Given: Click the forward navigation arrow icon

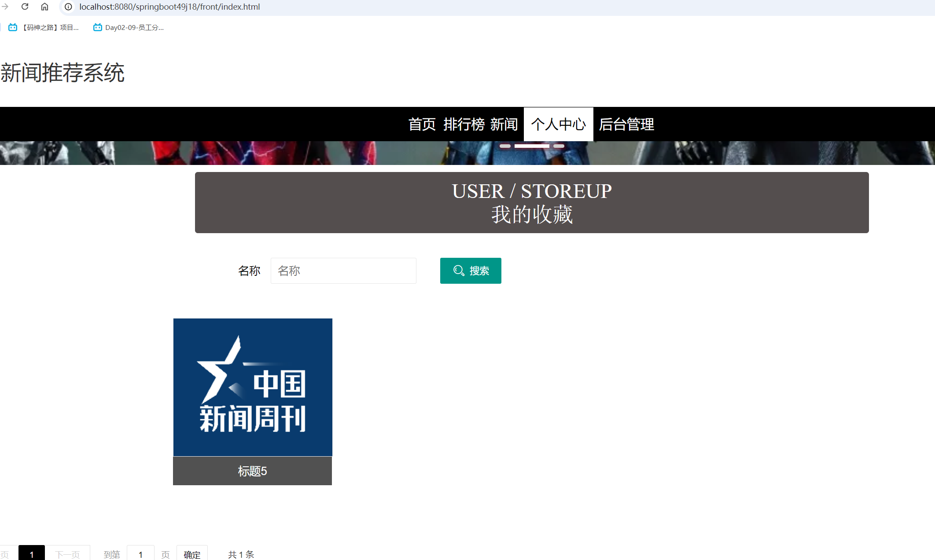Looking at the screenshot, I should (x=4, y=7).
